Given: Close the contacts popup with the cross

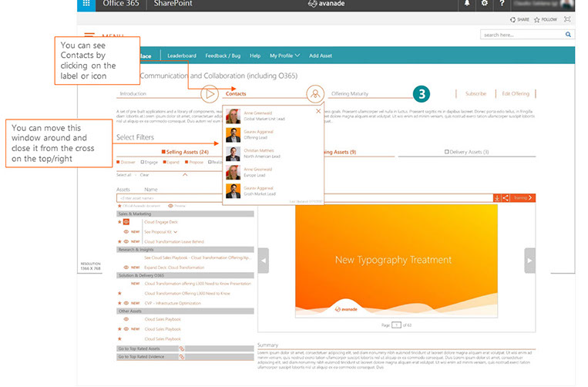Looking at the screenshot, I should [318, 112].
